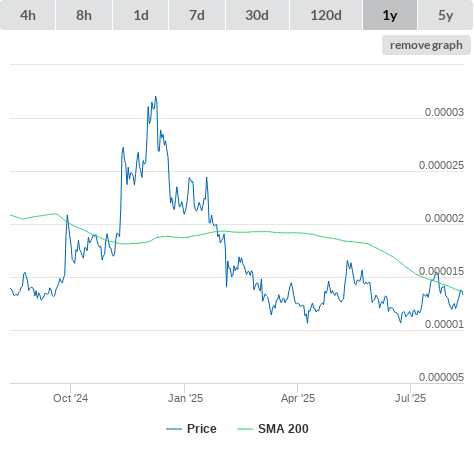This screenshot has width=474, height=455.
Task: Toggle the Price series in legend
Action: pyautogui.click(x=191, y=429)
